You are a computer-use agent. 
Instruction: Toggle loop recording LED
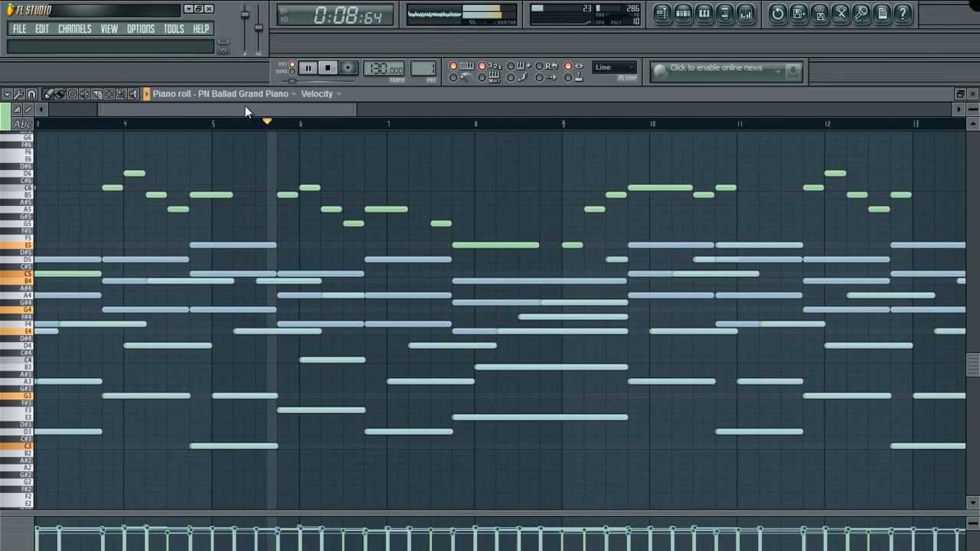pyautogui.click(x=539, y=66)
